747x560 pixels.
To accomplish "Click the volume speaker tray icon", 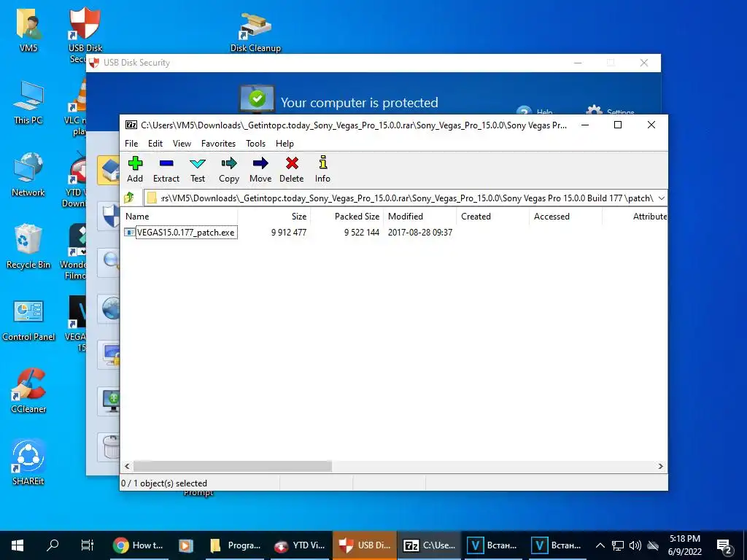I will pos(635,545).
